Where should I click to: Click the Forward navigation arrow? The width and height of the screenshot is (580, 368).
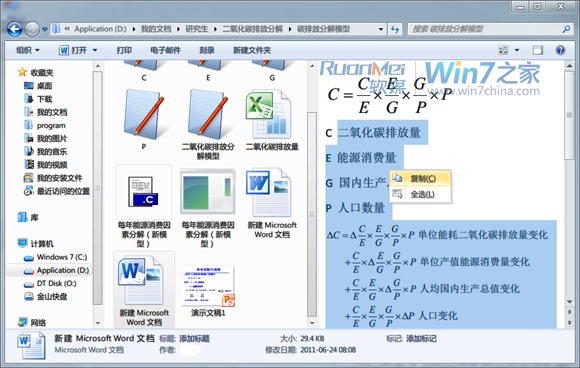[32, 29]
